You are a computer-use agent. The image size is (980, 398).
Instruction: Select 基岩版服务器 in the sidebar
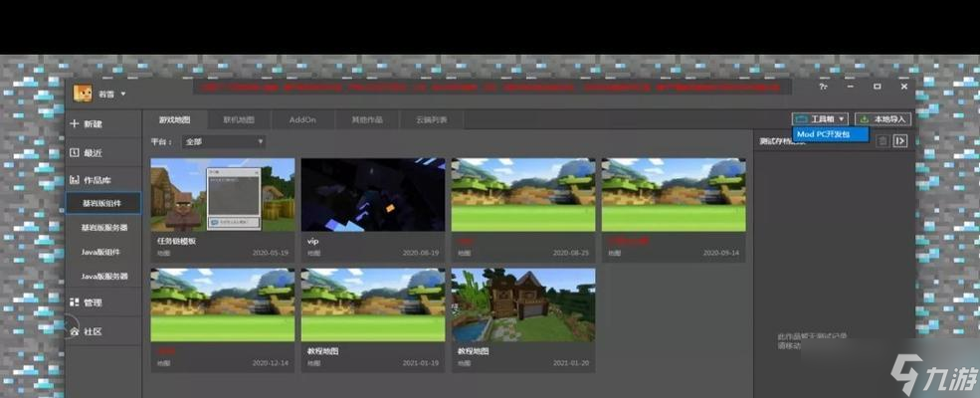103,228
